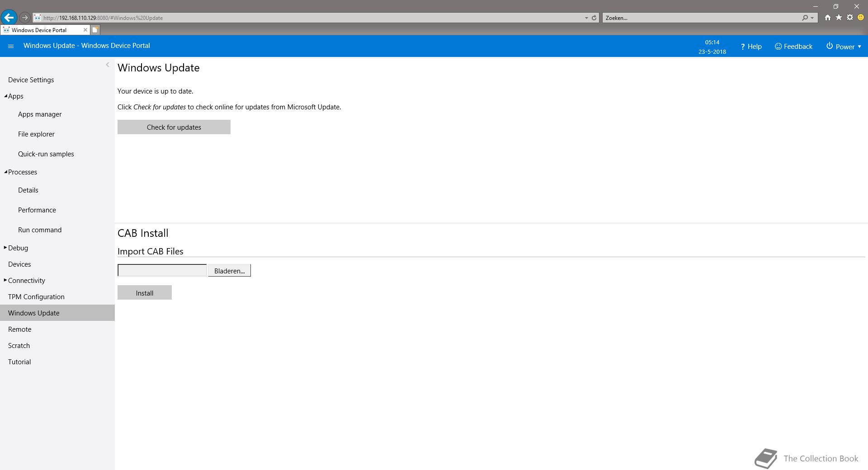Open Tutorial in the sidebar
The height and width of the screenshot is (470, 868).
pyautogui.click(x=19, y=362)
